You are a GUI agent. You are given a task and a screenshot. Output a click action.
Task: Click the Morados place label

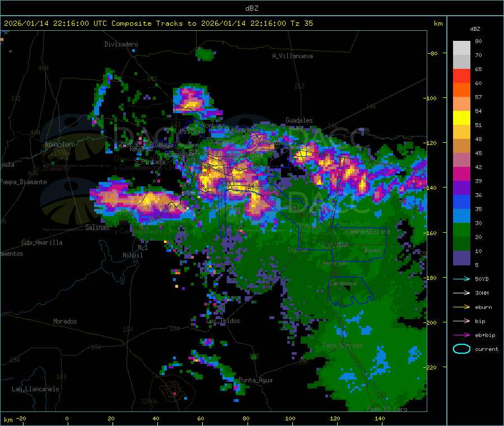(65, 321)
